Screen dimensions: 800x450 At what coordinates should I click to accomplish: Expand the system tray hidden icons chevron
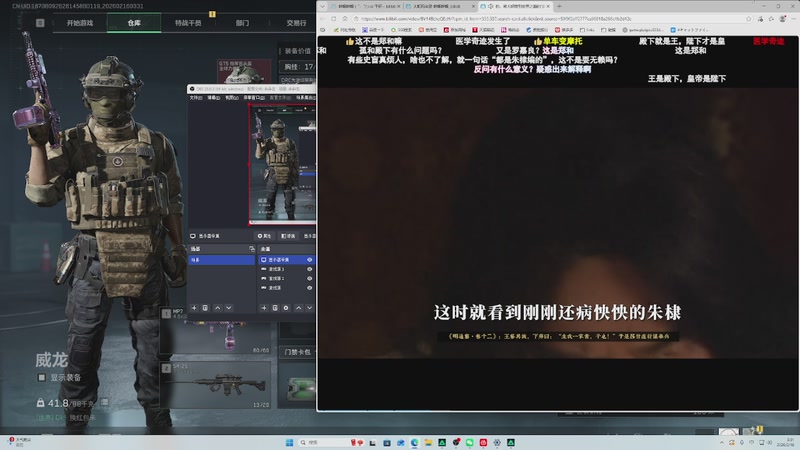721,442
